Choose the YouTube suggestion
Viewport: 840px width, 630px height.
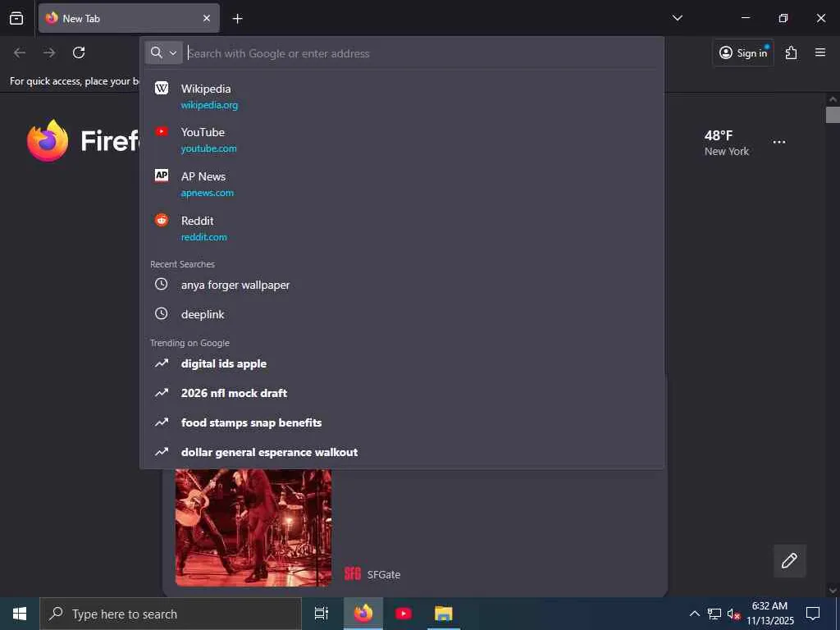click(402, 139)
